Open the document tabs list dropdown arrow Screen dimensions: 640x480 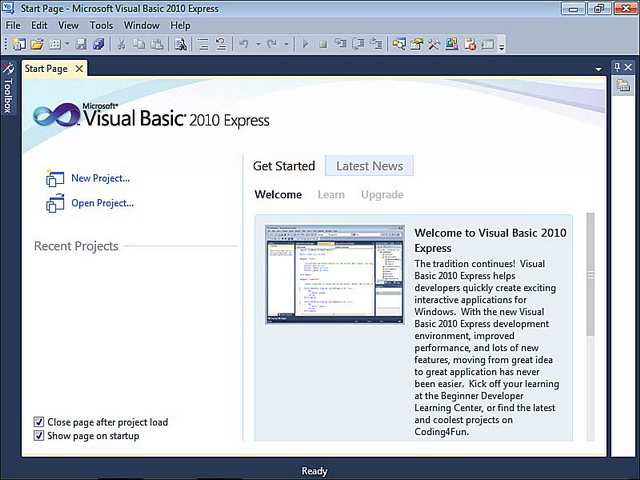tap(598, 69)
